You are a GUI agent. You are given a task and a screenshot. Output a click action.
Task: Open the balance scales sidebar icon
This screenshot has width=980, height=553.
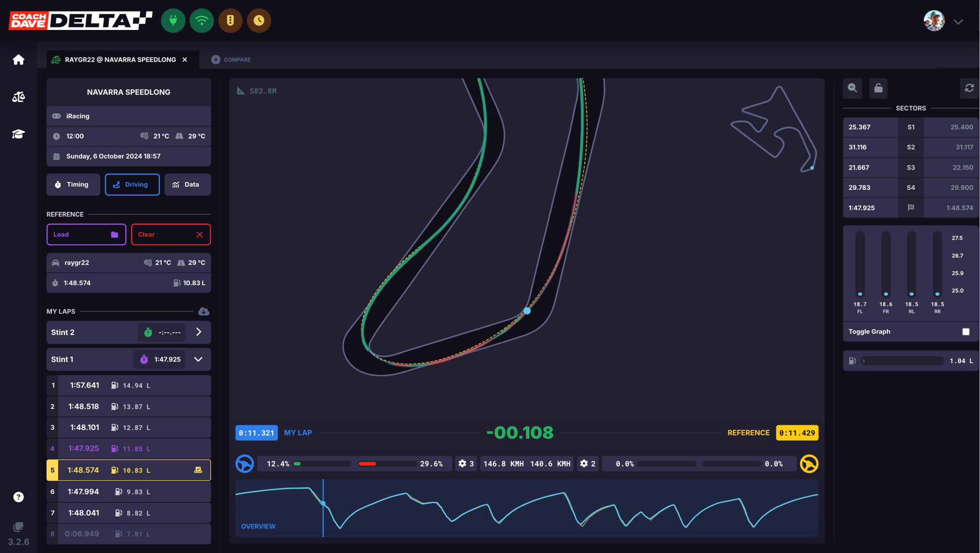[x=18, y=97]
